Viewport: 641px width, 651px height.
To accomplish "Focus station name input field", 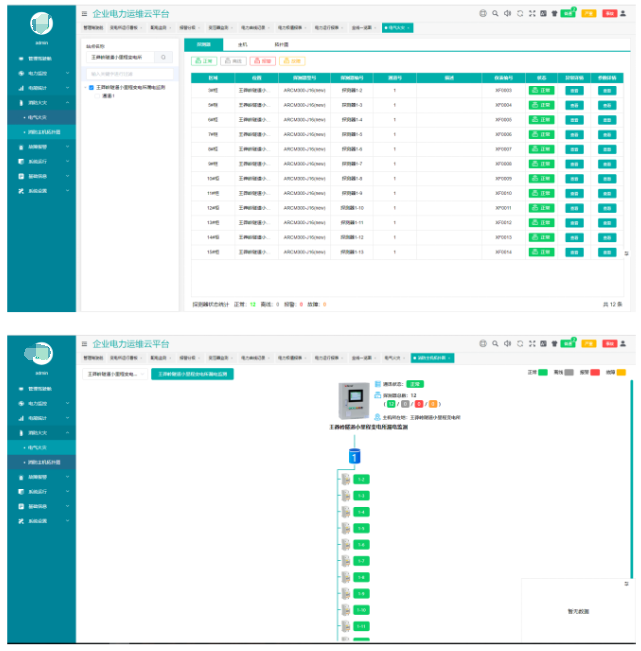I will [x=120, y=57].
